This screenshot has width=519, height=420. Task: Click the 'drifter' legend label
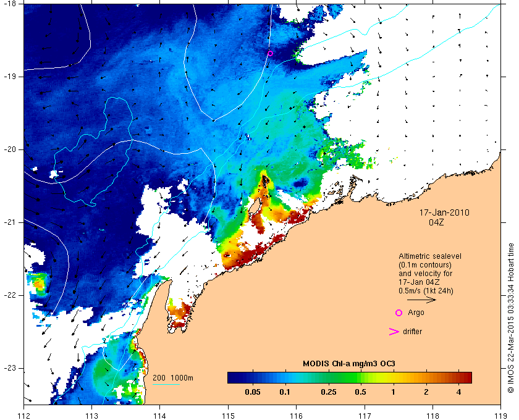(413, 332)
